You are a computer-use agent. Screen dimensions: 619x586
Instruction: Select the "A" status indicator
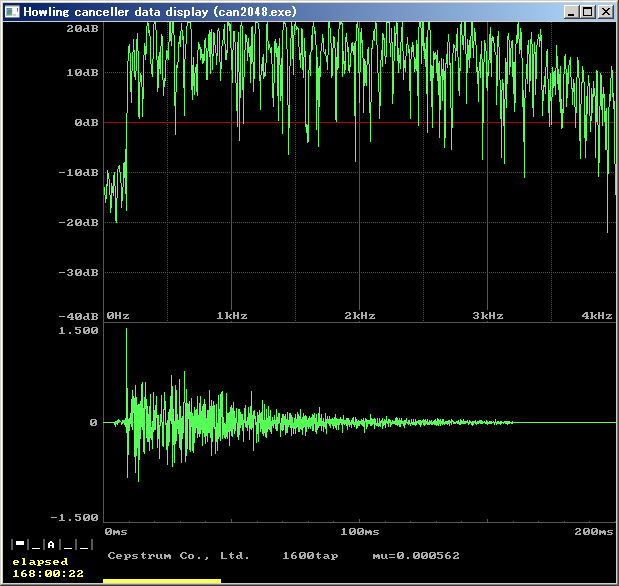[x=50, y=544]
